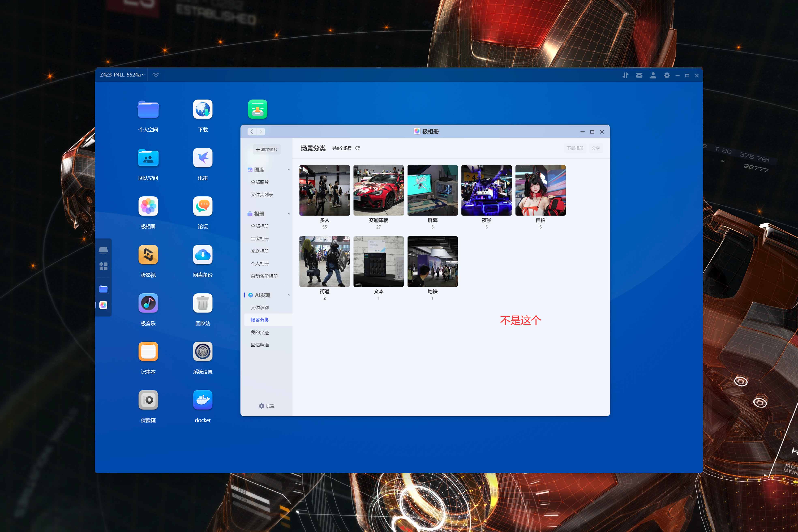This screenshot has width=798, height=532.
Task: Launch the docker app
Action: [203, 400]
